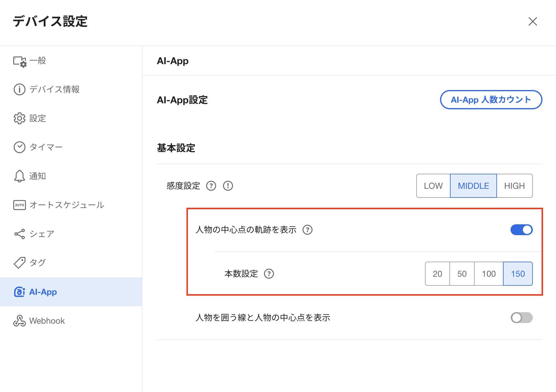556x392 pixels.
Task: Click the AUTO icon for オートスケジュール
Action: point(20,205)
